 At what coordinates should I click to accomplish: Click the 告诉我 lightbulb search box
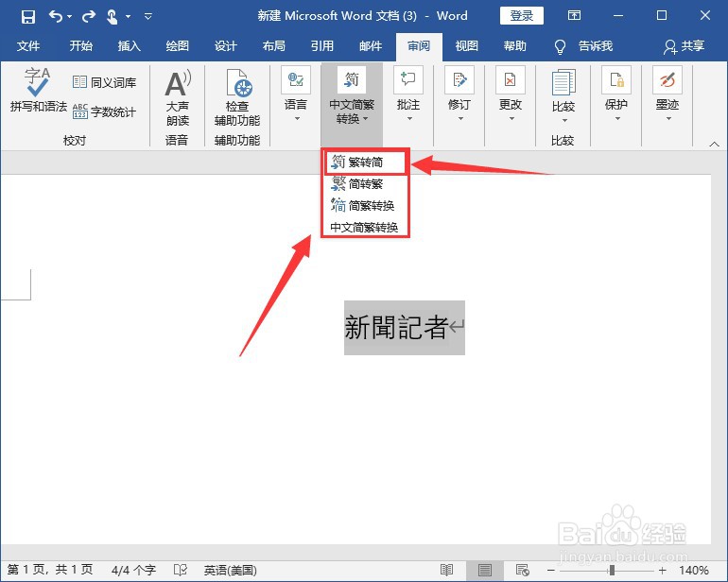583,46
